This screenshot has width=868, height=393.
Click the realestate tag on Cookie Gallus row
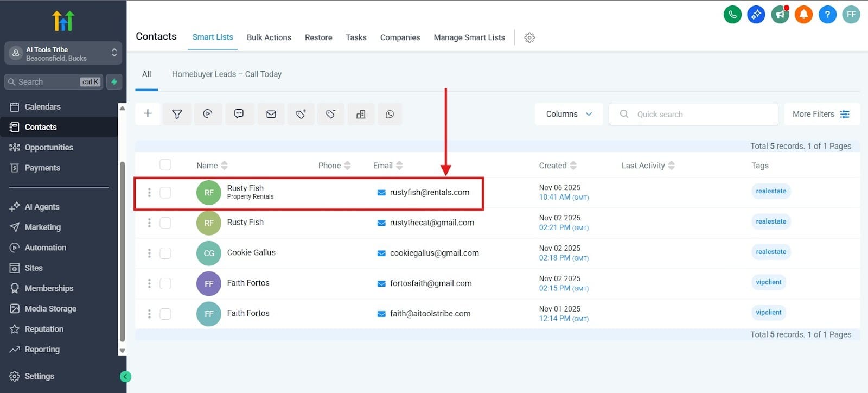pos(771,252)
